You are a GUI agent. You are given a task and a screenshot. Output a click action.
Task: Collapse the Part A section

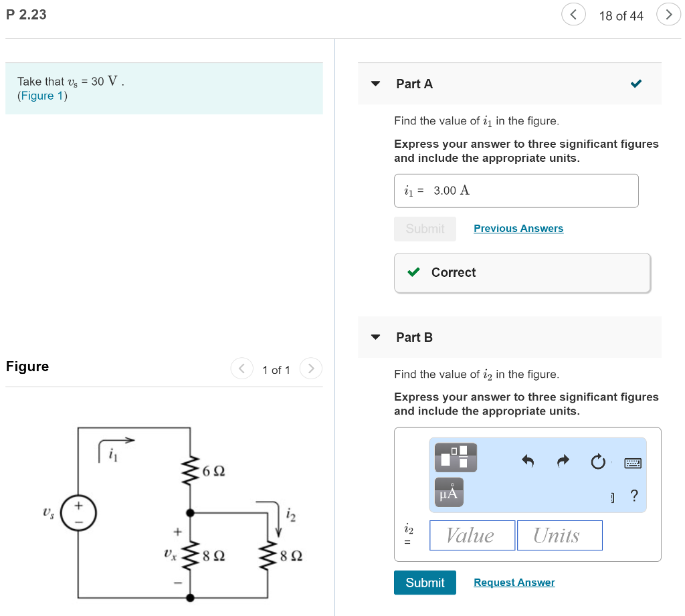pyautogui.click(x=375, y=84)
